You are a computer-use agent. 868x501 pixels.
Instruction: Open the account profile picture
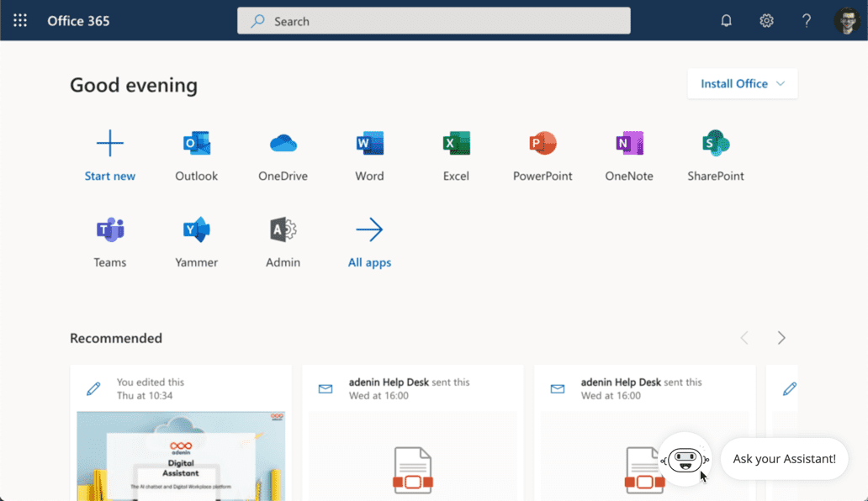(x=847, y=20)
